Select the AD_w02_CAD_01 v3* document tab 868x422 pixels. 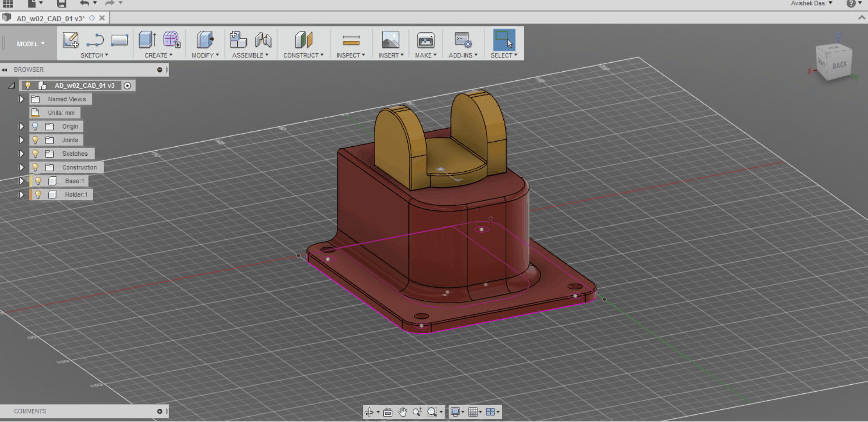tap(50, 19)
